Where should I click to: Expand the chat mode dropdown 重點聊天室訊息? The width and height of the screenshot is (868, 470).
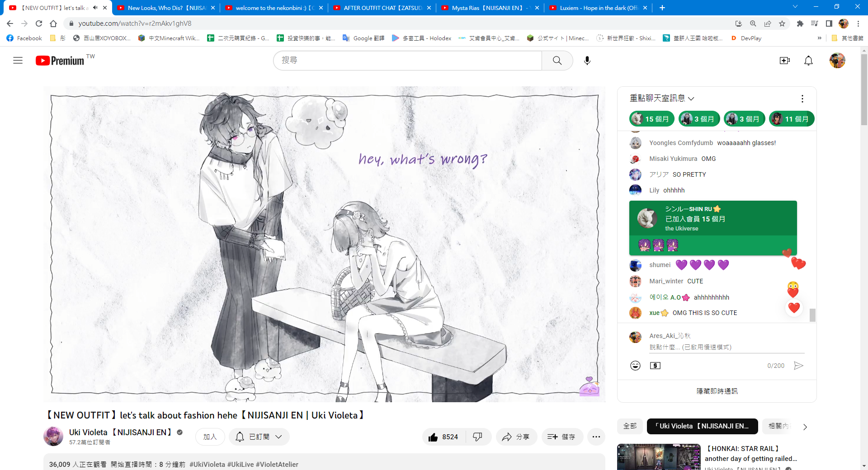(662, 98)
